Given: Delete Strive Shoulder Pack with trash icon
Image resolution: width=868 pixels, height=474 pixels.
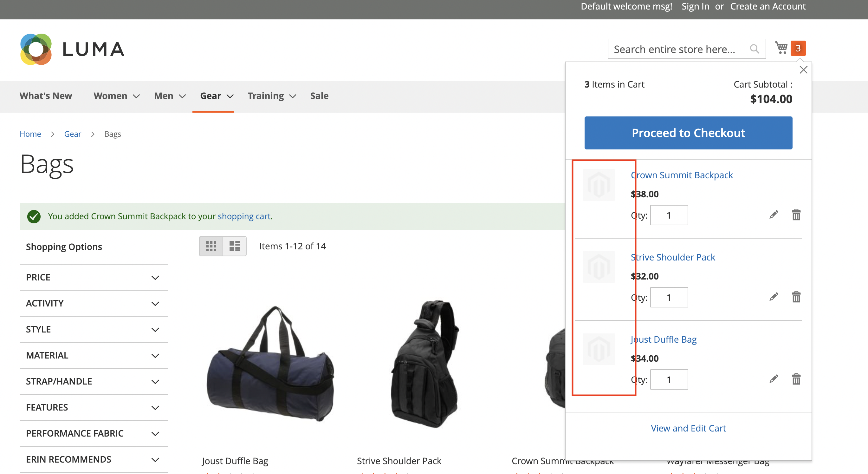Looking at the screenshot, I should point(796,297).
